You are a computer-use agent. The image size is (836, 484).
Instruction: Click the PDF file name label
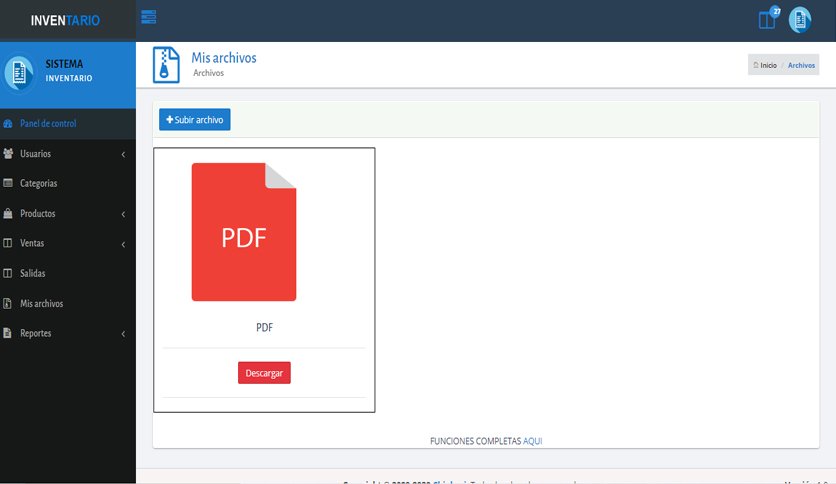point(264,327)
